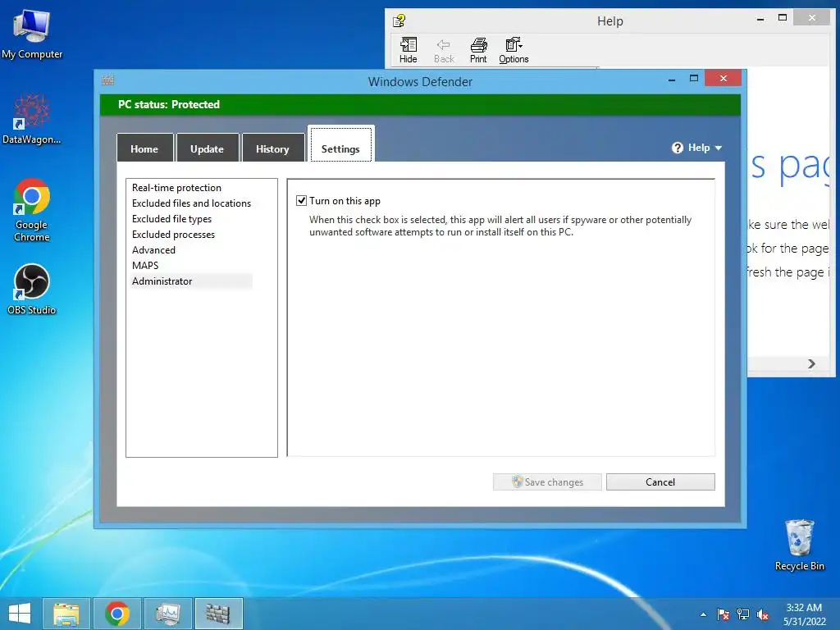Click Windows Defender title bar icon
The width and height of the screenshot is (840, 630).
coord(108,80)
